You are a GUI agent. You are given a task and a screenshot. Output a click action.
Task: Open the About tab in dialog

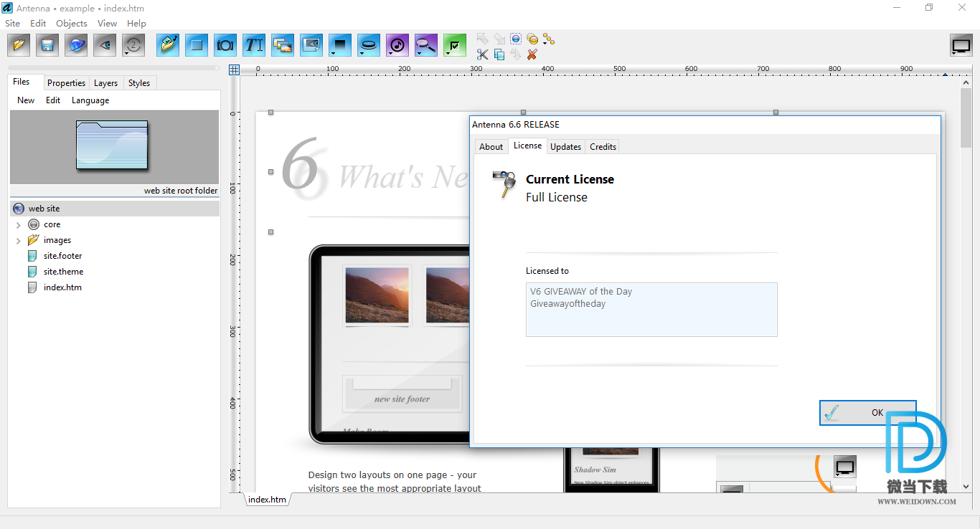[491, 147]
